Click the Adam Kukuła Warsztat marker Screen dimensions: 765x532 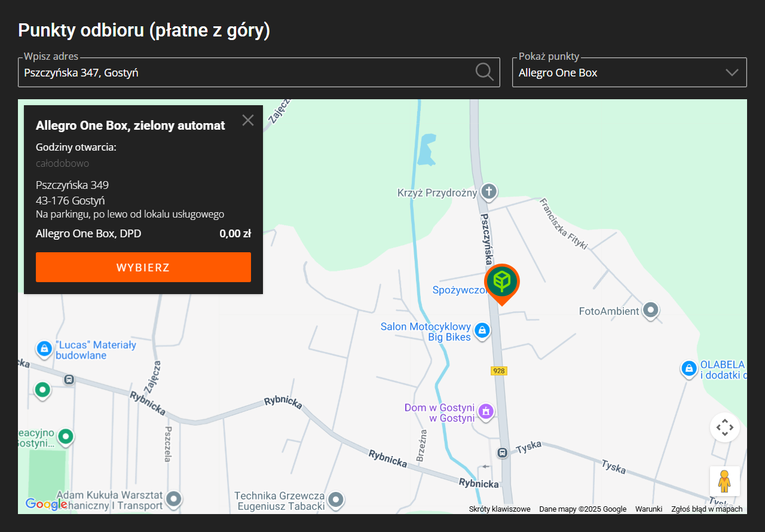(174, 498)
